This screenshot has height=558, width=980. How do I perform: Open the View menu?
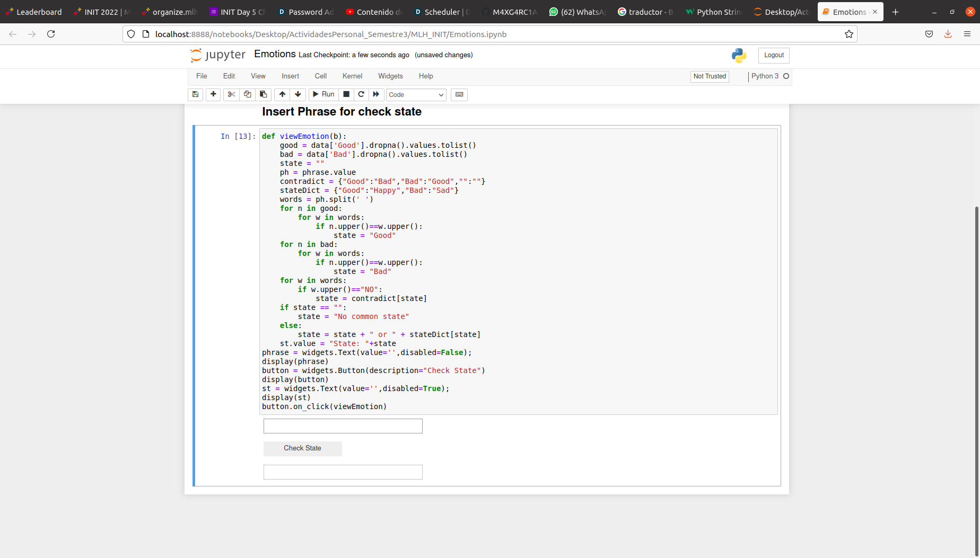(258, 76)
